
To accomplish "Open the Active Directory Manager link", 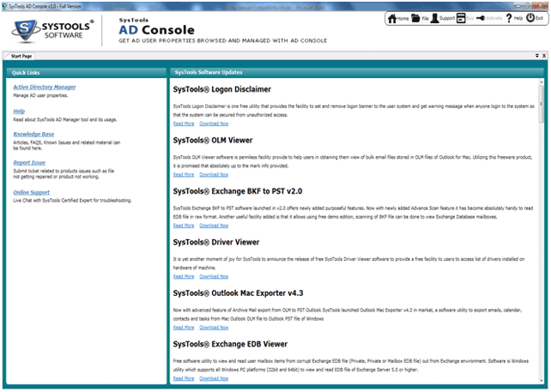I will [45, 87].
